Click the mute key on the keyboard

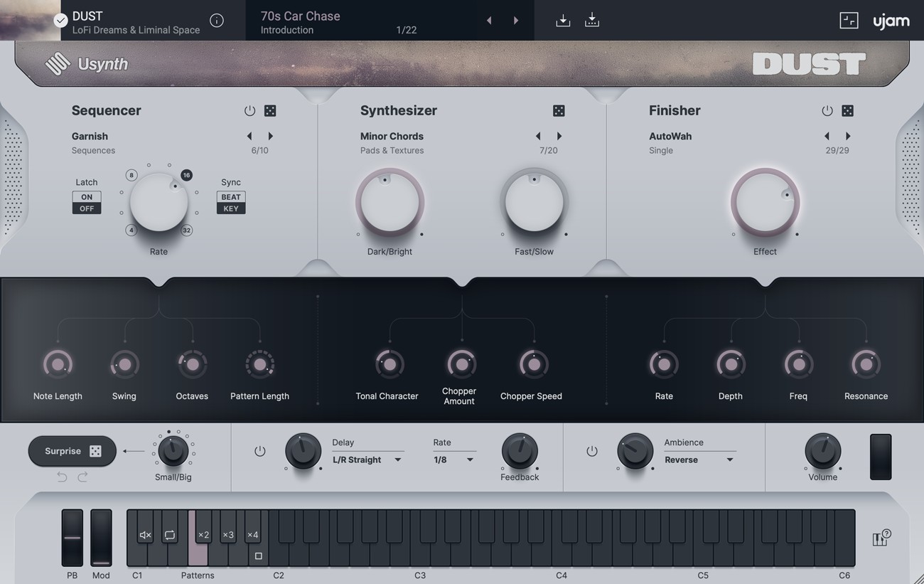(x=145, y=534)
